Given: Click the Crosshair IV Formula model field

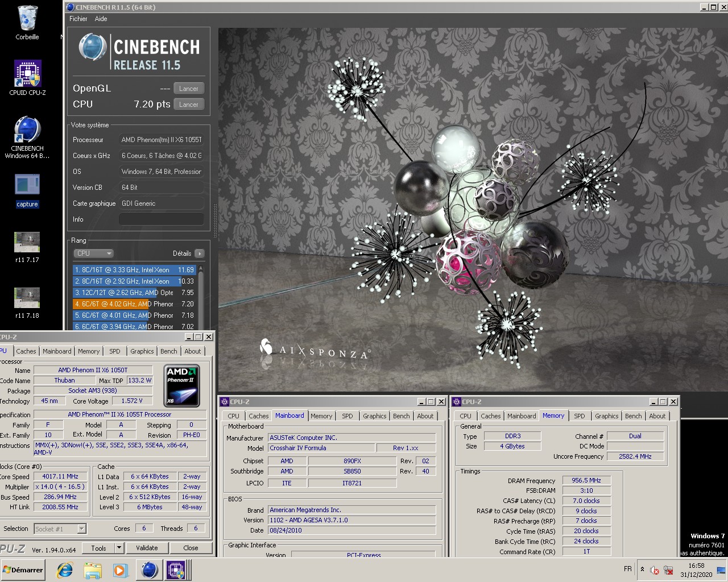Looking at the screenshot, I should tap(321, 448).
